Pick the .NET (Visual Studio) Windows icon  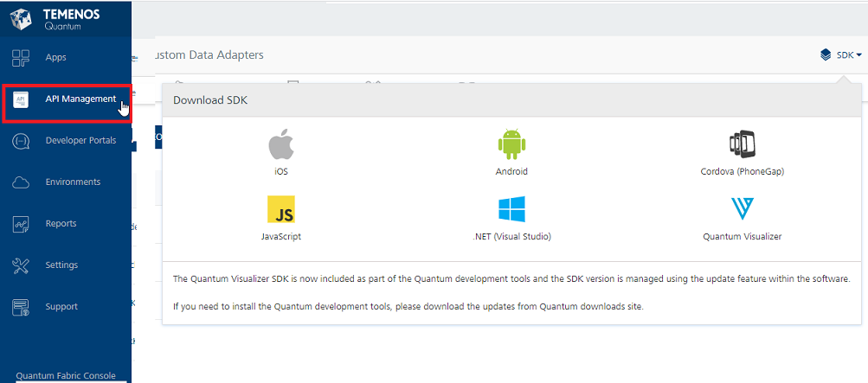(511, 209)
